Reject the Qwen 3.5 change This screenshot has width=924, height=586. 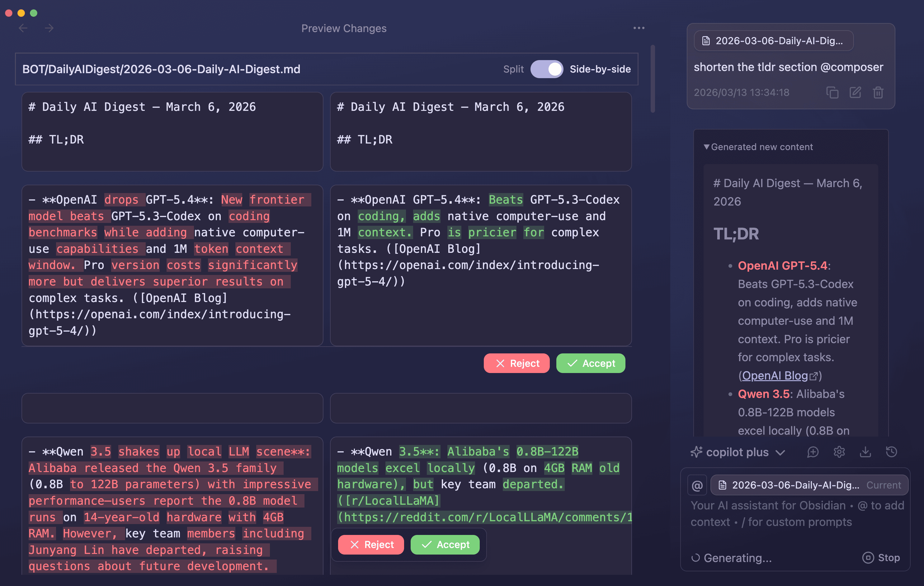pos(371,545)
